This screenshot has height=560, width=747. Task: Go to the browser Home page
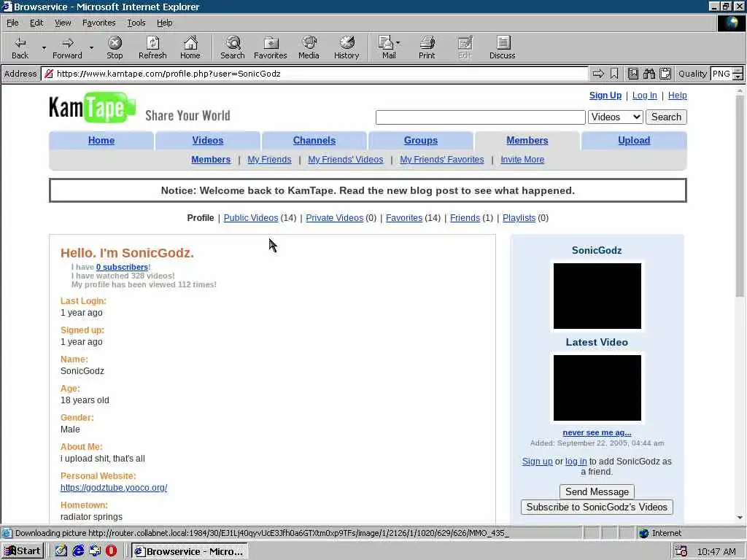pyautogui.click(x=190, y=47)
